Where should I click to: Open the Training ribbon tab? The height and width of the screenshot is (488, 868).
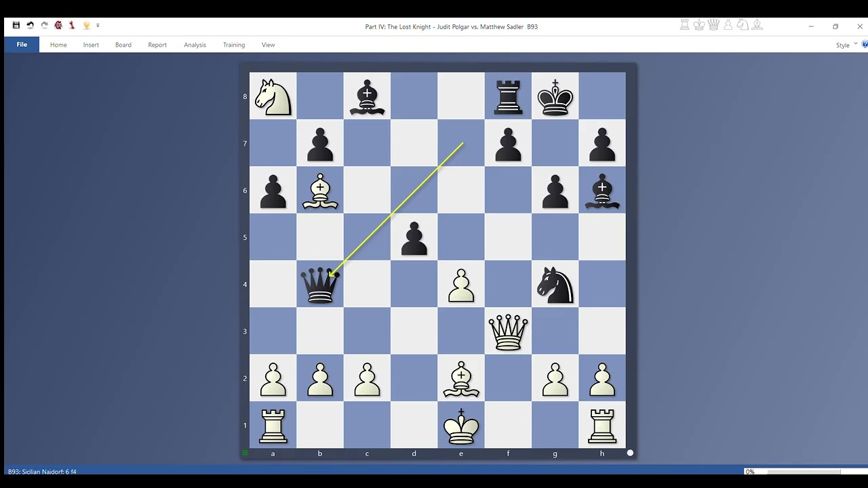point(234,45)
